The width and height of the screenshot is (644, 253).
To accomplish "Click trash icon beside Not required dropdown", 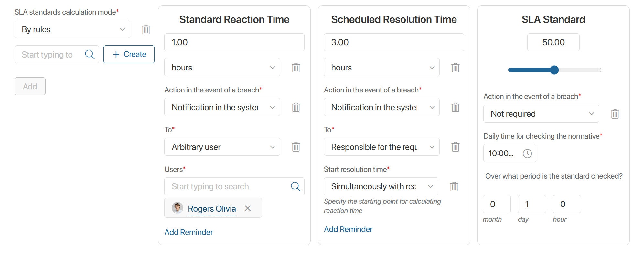I will (x=615, y=114).
